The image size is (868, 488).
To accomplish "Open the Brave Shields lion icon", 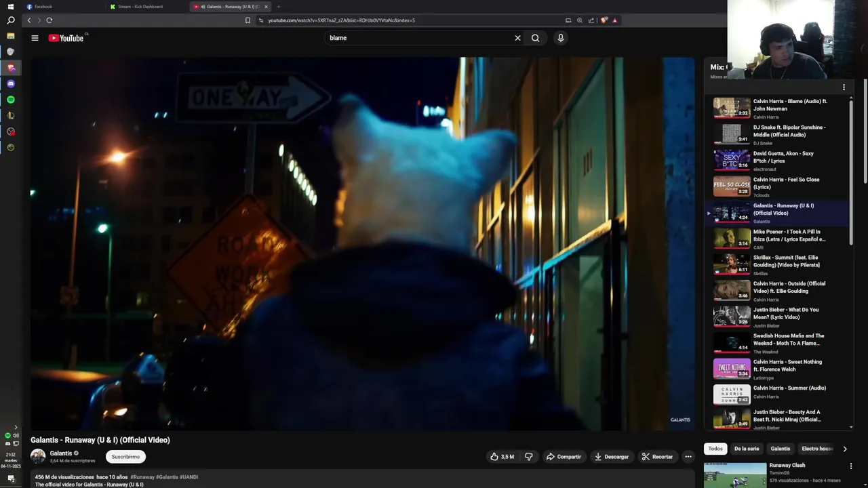I will (x=604, y=20).
